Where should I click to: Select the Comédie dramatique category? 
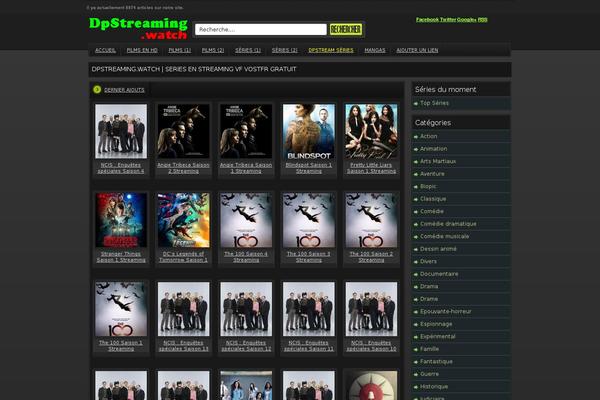448,224
